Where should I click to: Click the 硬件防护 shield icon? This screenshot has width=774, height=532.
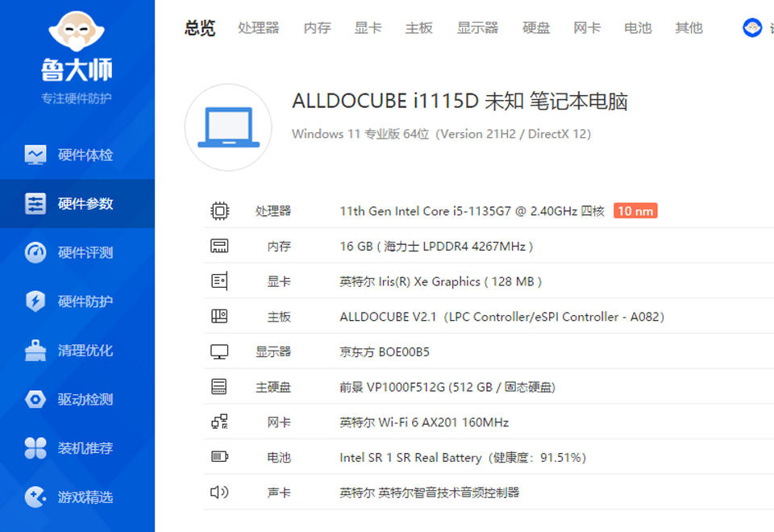click(x=35, y=301)
